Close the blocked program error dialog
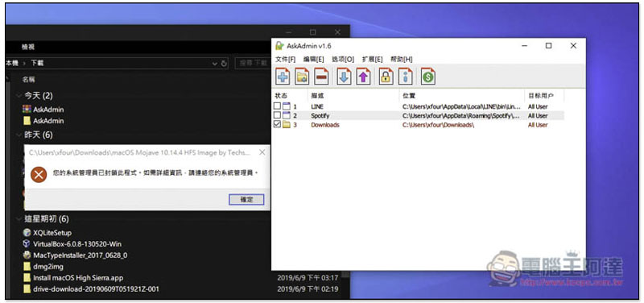 tap(262, 152)
